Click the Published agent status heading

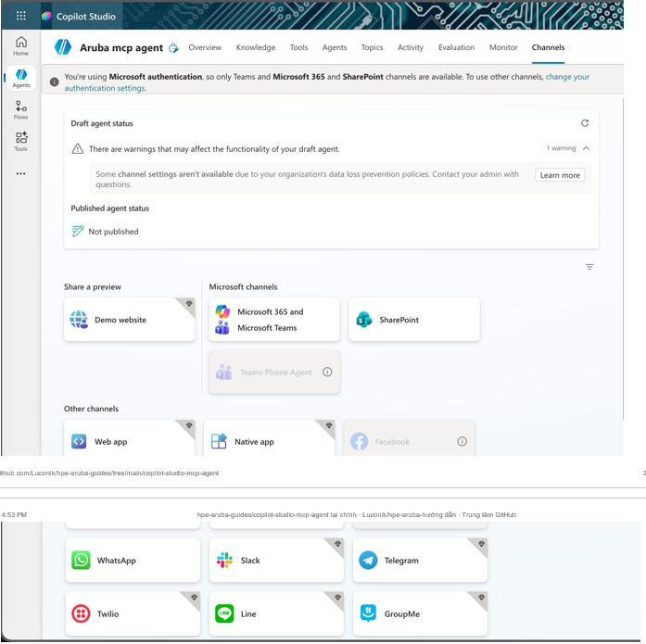110,208
